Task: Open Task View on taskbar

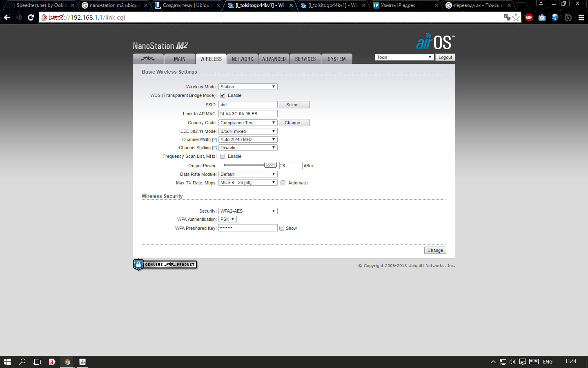Action: pos(37,362)
